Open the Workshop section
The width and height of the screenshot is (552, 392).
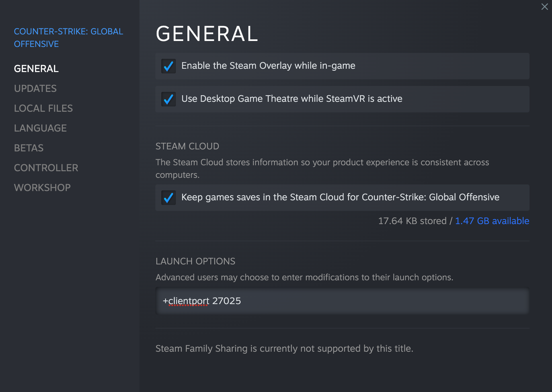[42, 188]
